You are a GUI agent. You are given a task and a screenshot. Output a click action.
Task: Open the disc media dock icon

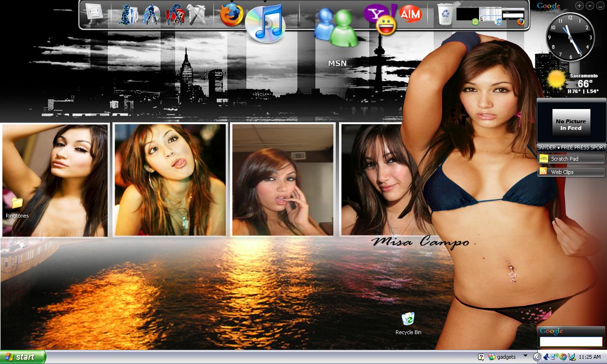pyautogui.click(x=151, y=14)
